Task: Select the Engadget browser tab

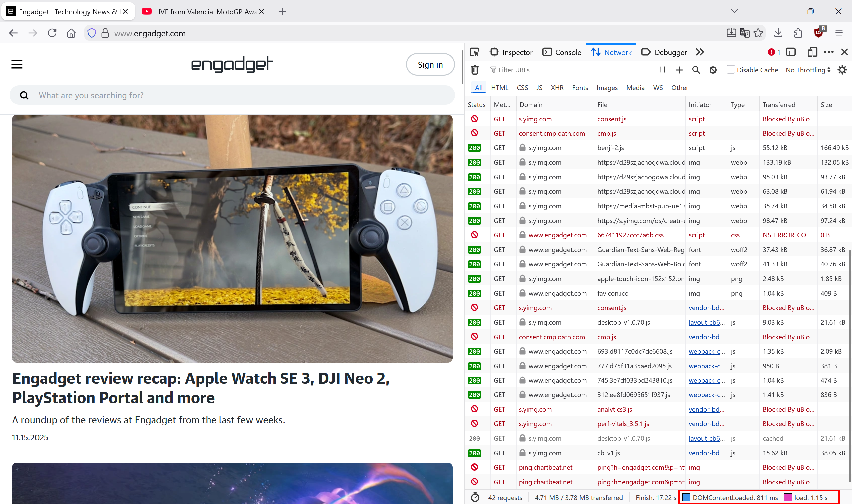Action: pos(68,12)
